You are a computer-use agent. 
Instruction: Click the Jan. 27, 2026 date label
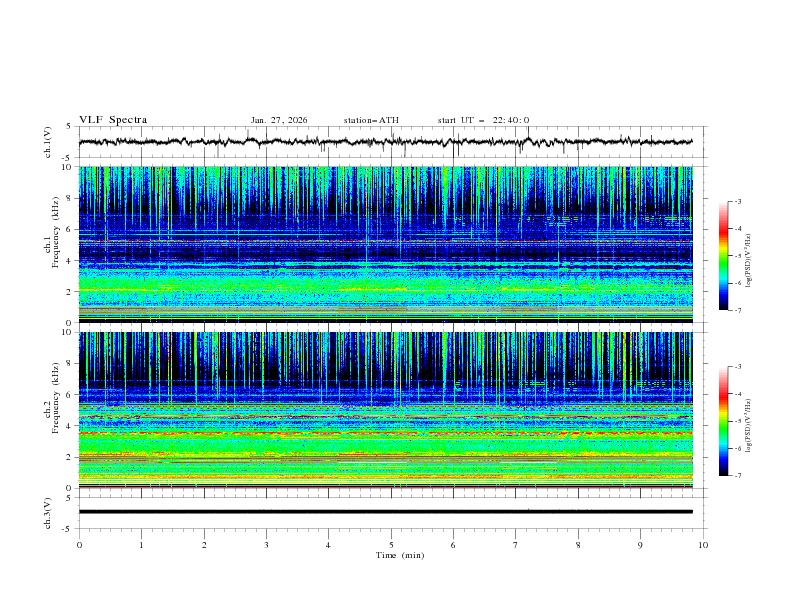point(279,120)
